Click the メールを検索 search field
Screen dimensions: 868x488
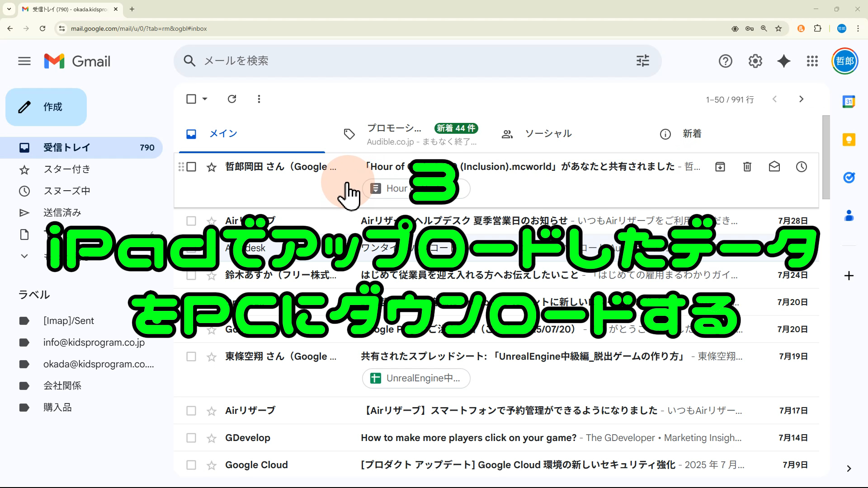[407, 61]
